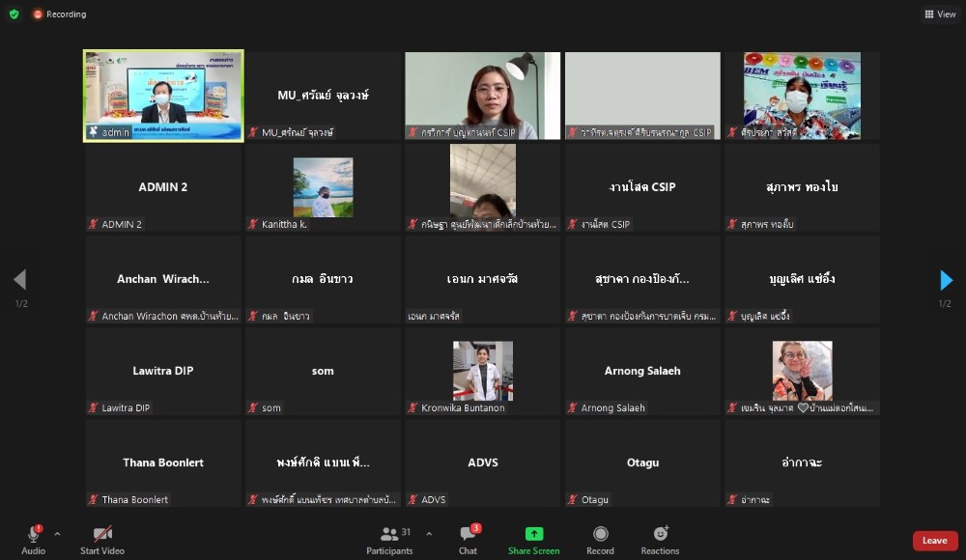966x560 pixels.
Task: Click the ADMIN 2 participant tile
Action: tap(163, 187)
